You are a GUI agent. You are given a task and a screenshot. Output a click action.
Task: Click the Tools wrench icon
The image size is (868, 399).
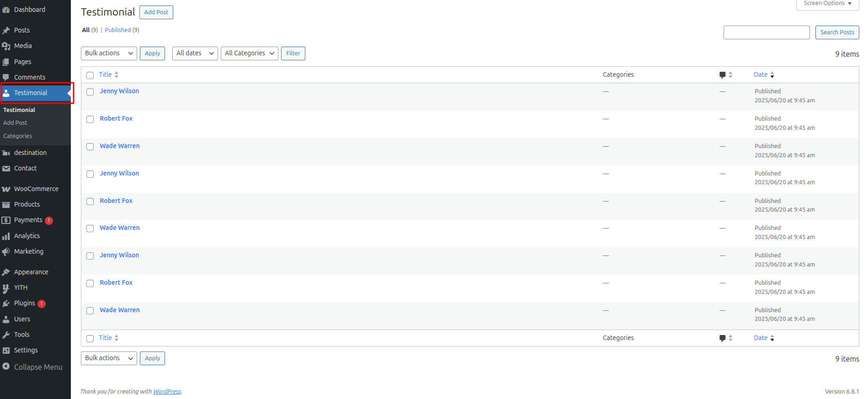tap(6, 335)
